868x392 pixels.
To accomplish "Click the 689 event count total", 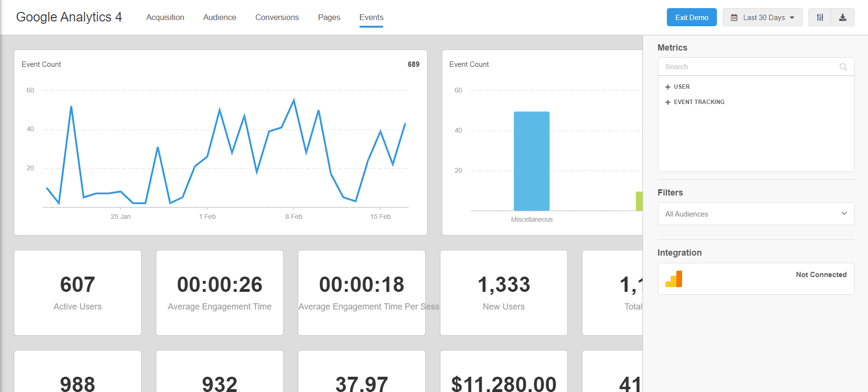I will point(413,64).
